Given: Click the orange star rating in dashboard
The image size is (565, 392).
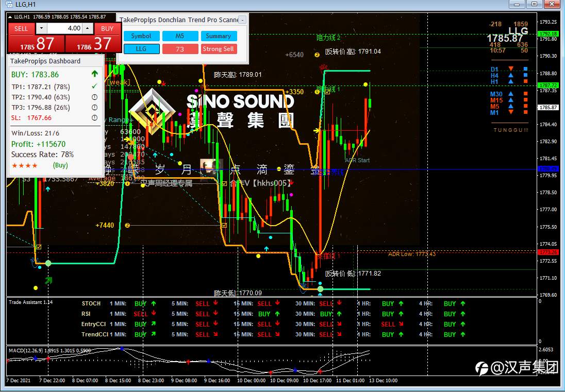Looking at the screenshot, I should (25, 165).
